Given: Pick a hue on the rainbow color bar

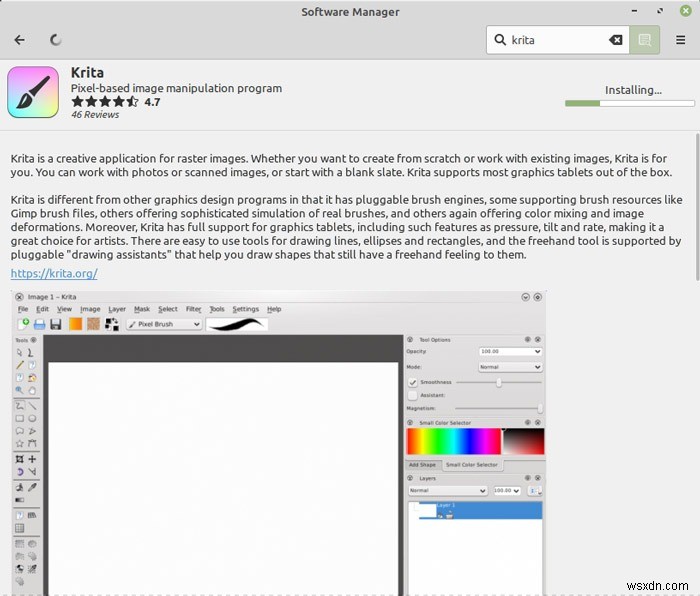Looking at the screenshot, I should (454, 442).
